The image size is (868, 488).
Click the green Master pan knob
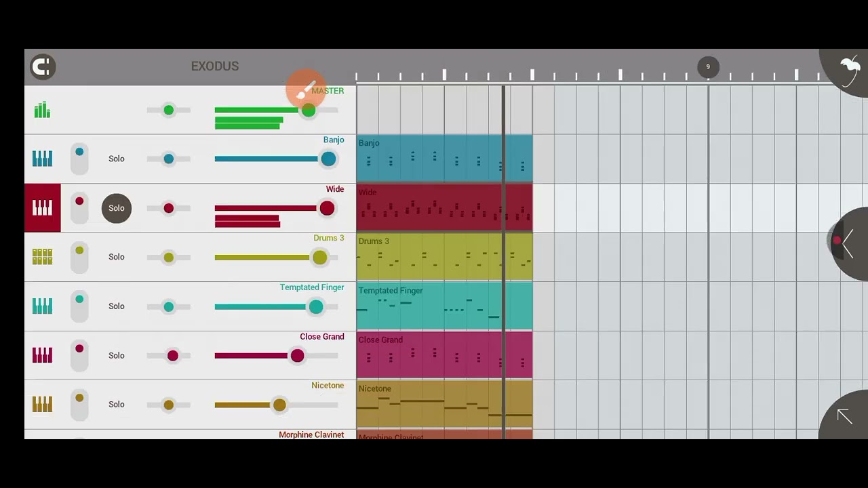169,110
